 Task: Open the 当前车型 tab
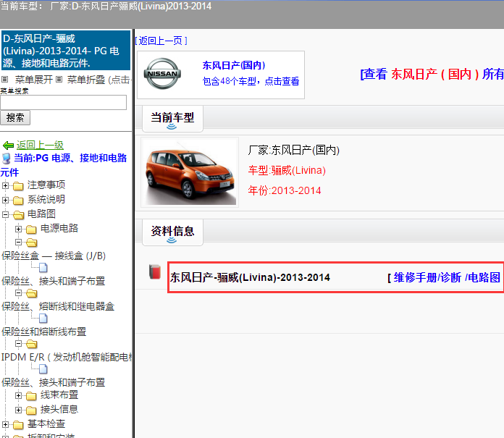(172, 118)
